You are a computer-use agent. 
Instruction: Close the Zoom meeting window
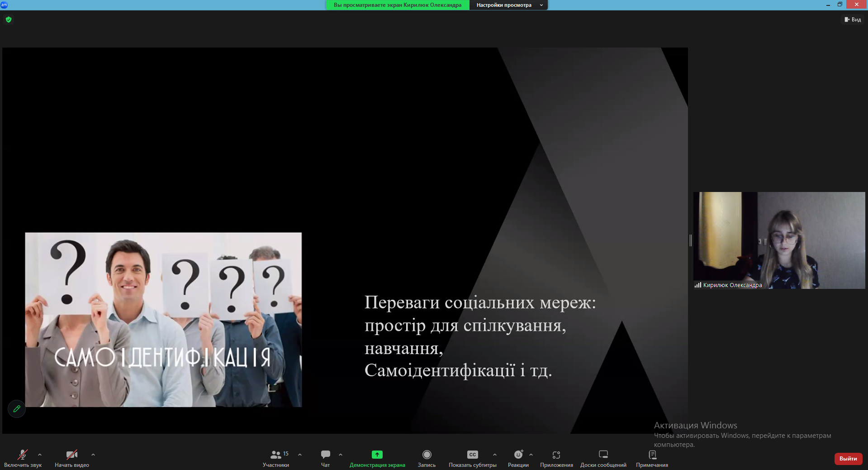pos(856,5)
